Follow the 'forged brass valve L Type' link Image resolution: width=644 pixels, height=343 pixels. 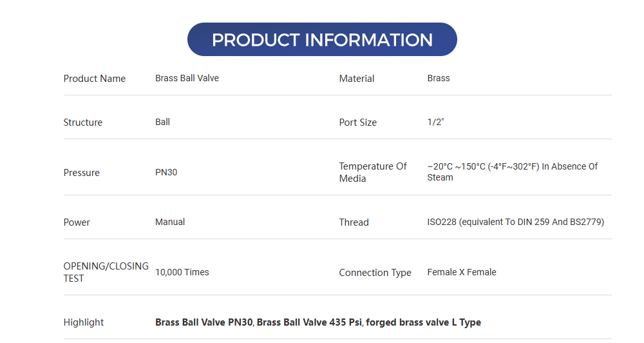pyautogui.click(x=424, y=322)
